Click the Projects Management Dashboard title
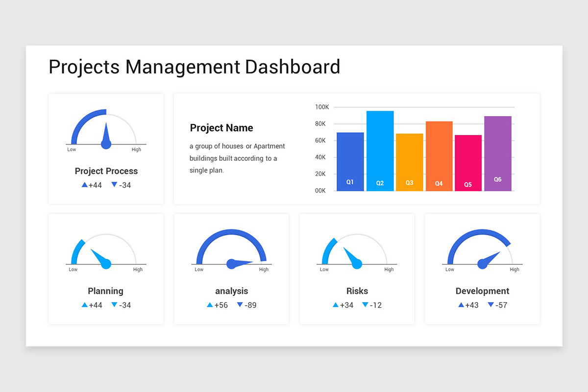 (195, 67)
